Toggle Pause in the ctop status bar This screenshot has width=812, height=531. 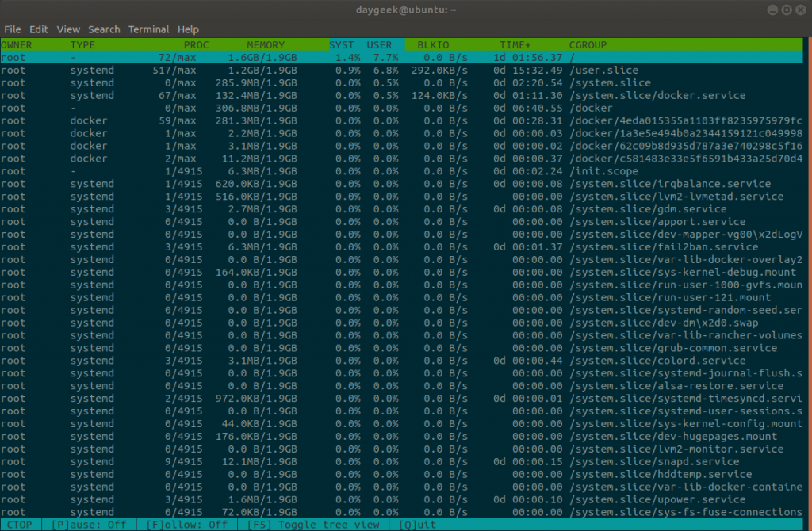[x=89, y=524]
